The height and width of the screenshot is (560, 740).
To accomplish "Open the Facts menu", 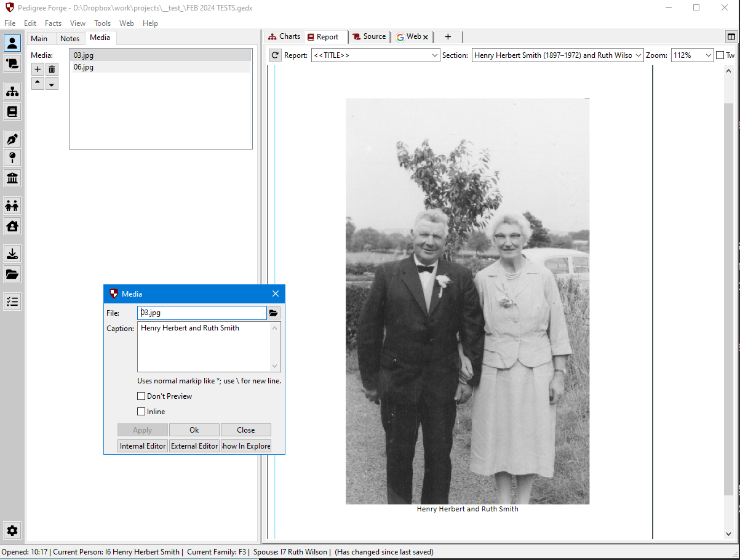I will pyautogui.click(x=53, y=23).
